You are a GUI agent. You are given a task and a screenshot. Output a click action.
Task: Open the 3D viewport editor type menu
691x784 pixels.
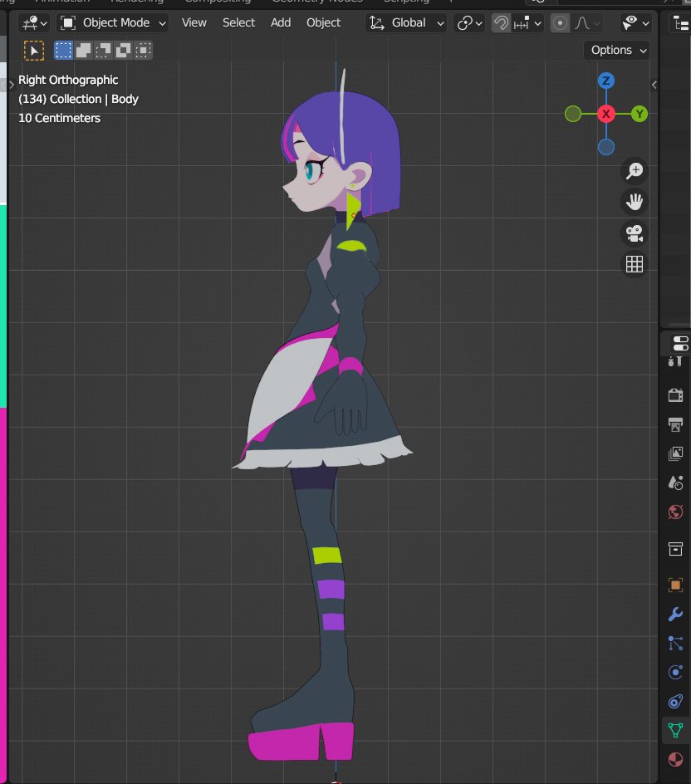(x=33, y=22)
